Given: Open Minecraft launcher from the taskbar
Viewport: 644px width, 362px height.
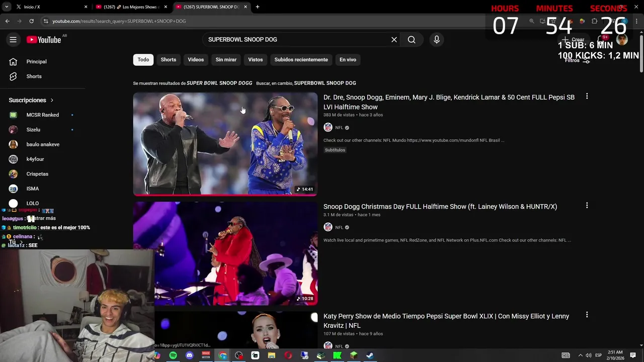Looking at the screenshot, I should click(354, 355).
